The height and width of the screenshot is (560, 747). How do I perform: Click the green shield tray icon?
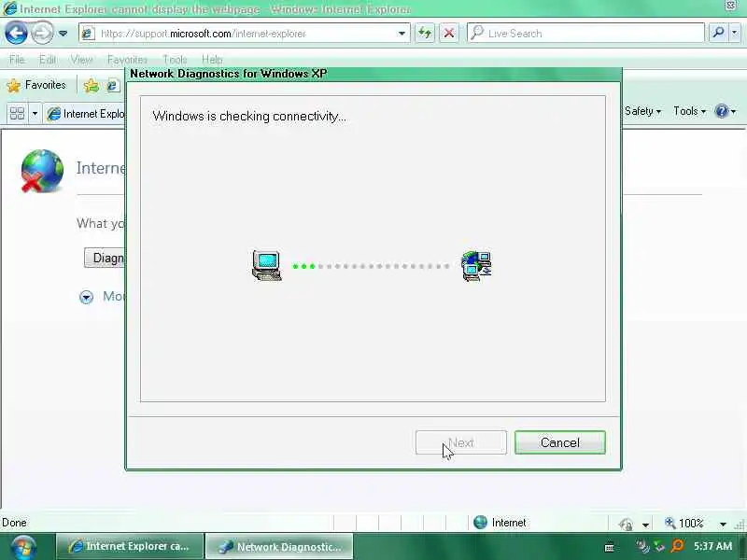(x=659, y=546)
